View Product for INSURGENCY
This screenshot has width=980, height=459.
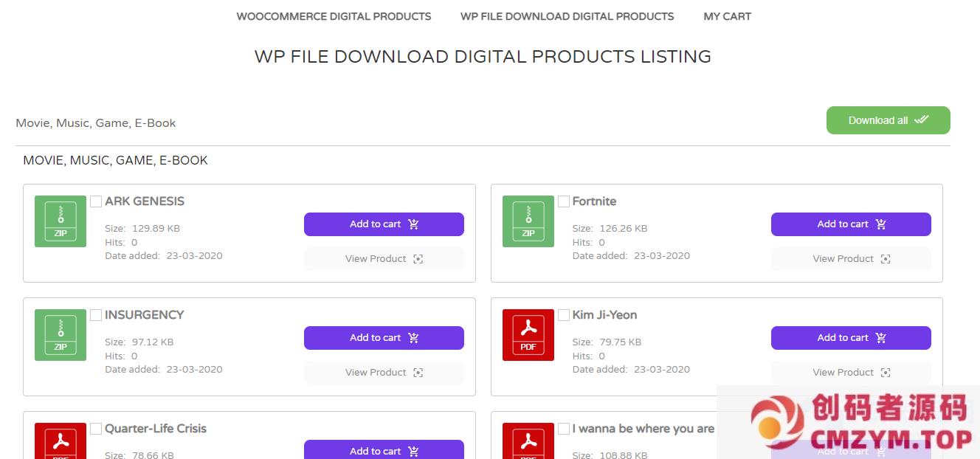(384, 373)
